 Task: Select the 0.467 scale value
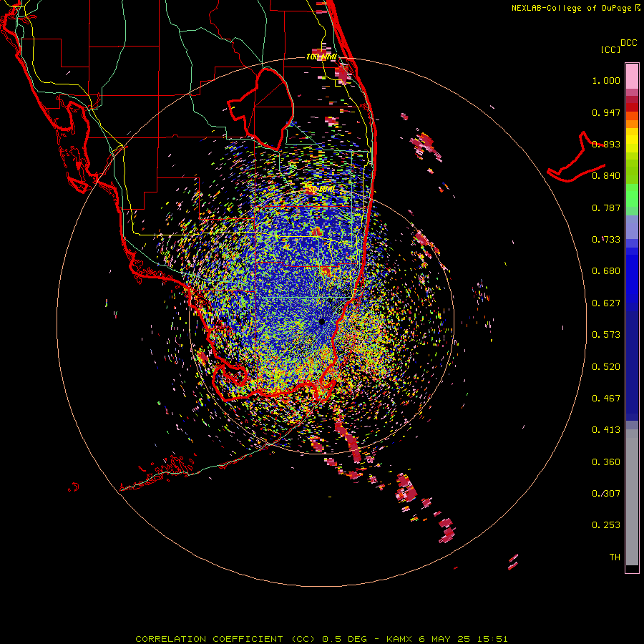[x=606, y=399]
